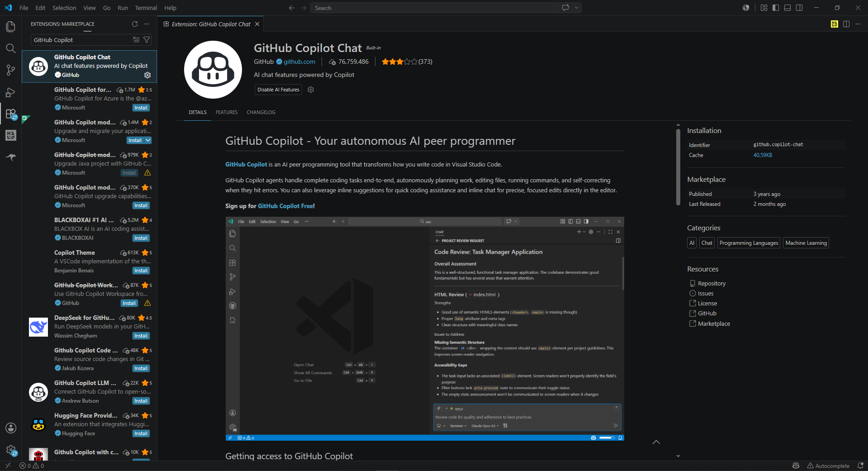Open the Manage gear in activity bar
868x471 pixels.
tap(10, 450)
